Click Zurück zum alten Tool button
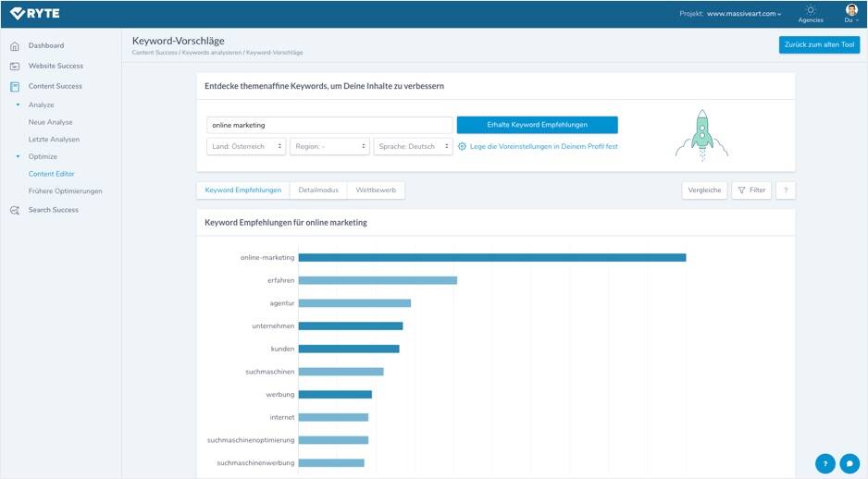868x479 pixels. (819, 44)
